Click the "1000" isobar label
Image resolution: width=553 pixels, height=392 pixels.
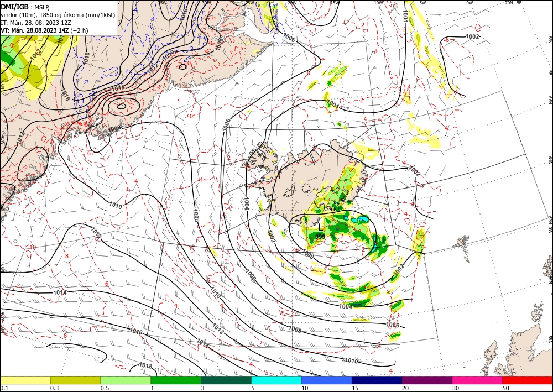(x=307, y=254)
